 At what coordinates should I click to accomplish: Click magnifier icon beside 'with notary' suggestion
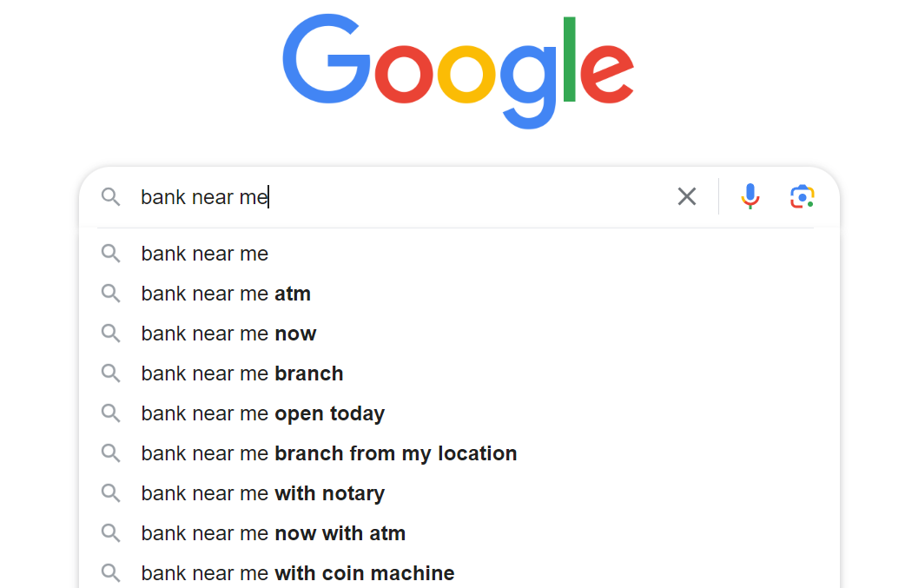tap(110, 493)
